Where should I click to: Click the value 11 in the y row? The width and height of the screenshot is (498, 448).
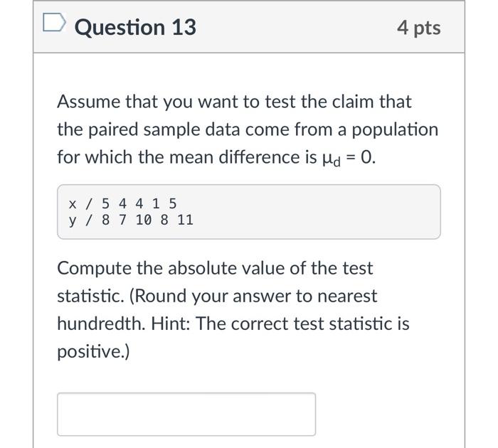click(x=186, y=220)
